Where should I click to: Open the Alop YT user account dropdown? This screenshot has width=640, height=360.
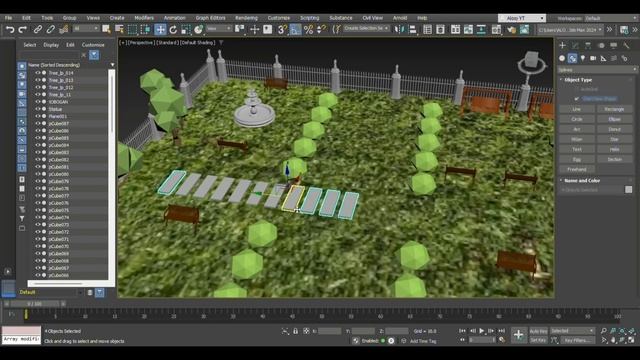point(522,18)
